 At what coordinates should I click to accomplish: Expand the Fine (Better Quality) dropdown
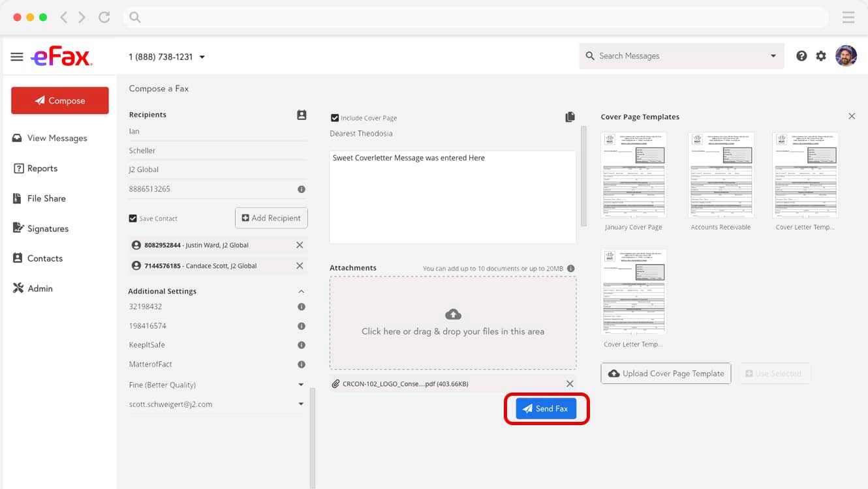click(301, 385)
